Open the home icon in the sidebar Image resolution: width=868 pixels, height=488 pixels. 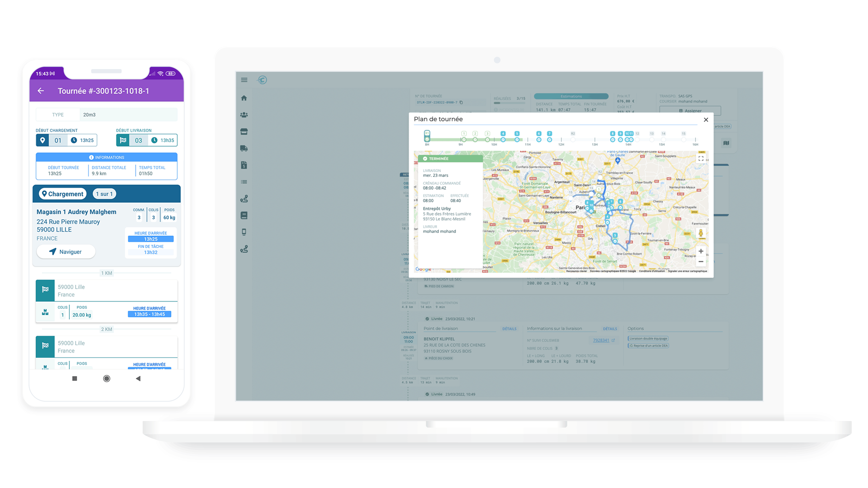(244, 98)
